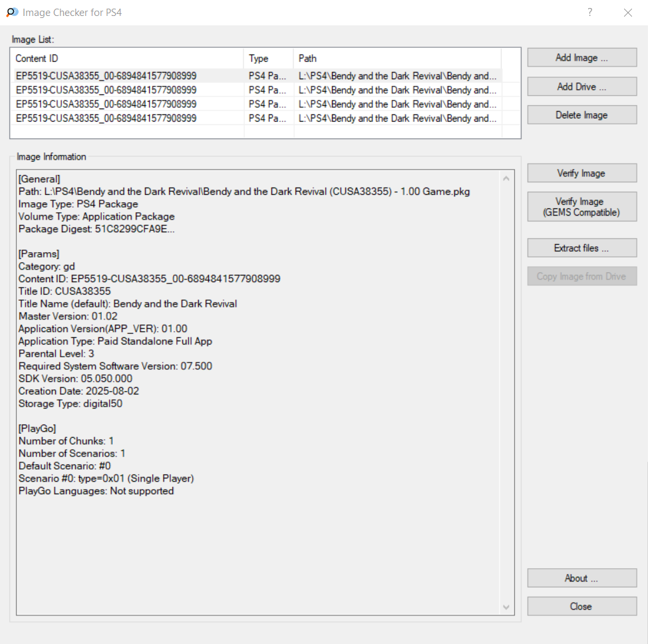Click the Type column header
The image size is (648, 644).
[268, 59]
